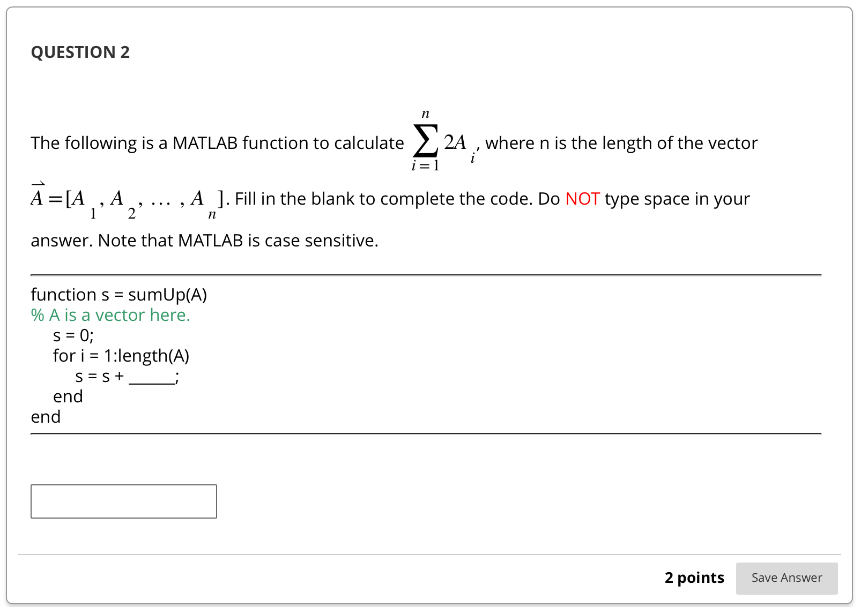Click the green comment 'A is a vector here'

(x=110, y=315)
